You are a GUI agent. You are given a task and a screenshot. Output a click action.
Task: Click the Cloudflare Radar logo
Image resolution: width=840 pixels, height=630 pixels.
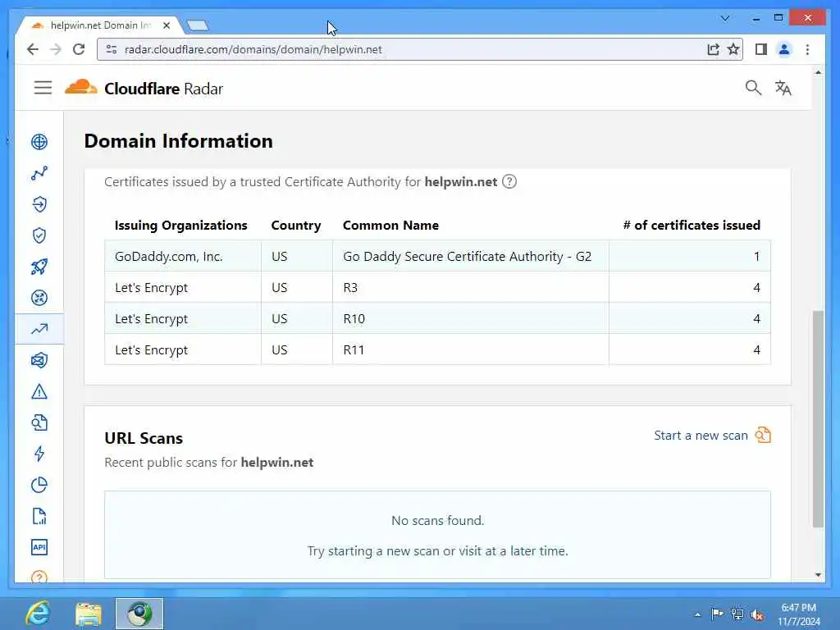click(144, 89)
